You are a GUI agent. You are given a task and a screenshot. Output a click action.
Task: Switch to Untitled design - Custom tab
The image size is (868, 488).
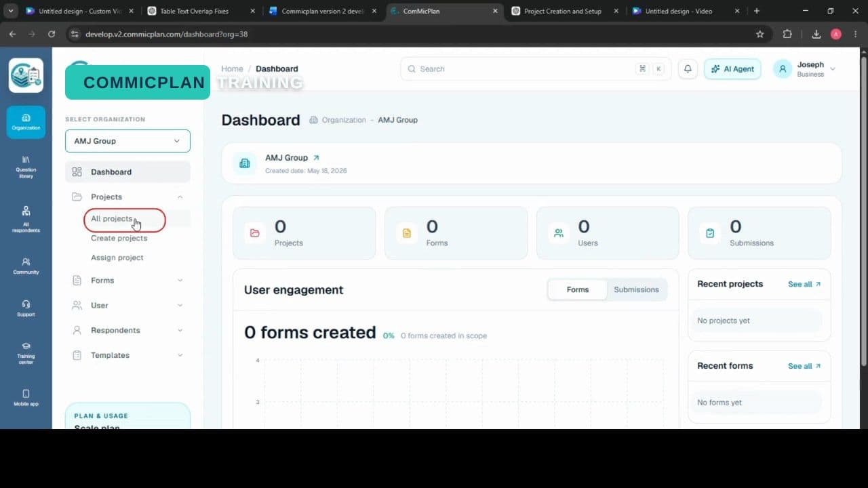80,11
